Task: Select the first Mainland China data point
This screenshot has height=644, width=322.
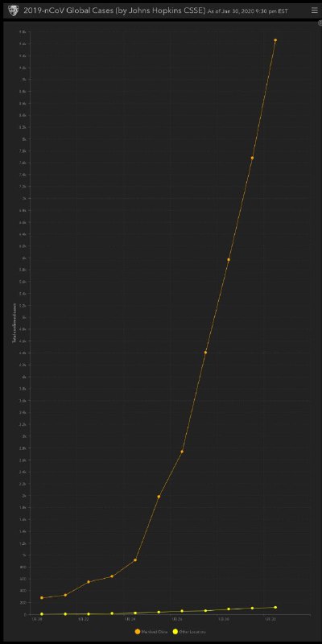Action: (x=42, y=597)
